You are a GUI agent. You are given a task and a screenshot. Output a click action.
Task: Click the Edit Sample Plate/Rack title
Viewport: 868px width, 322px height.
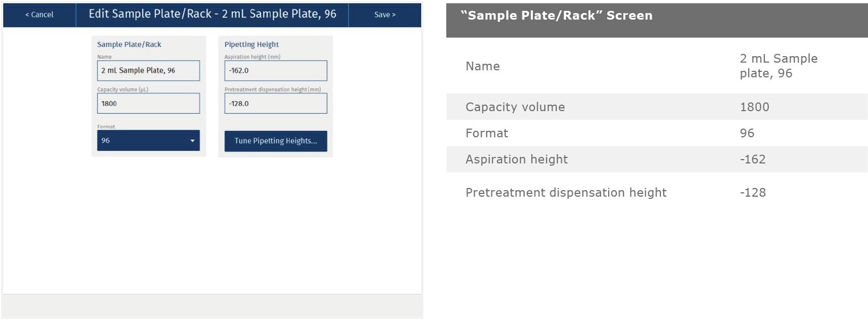(x=212, y=14)
